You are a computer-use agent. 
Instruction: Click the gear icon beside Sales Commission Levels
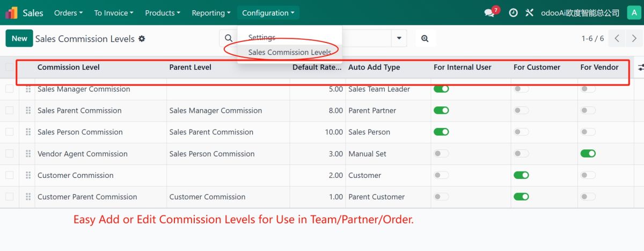[142, 39]
